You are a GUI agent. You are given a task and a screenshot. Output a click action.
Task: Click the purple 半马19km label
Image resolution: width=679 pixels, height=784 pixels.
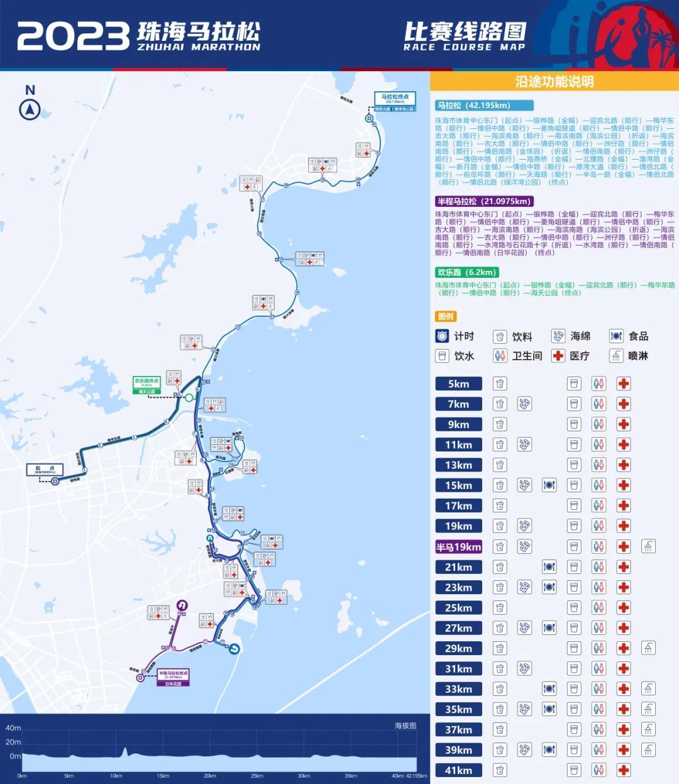pyautogui.click(x=458, y=546)
